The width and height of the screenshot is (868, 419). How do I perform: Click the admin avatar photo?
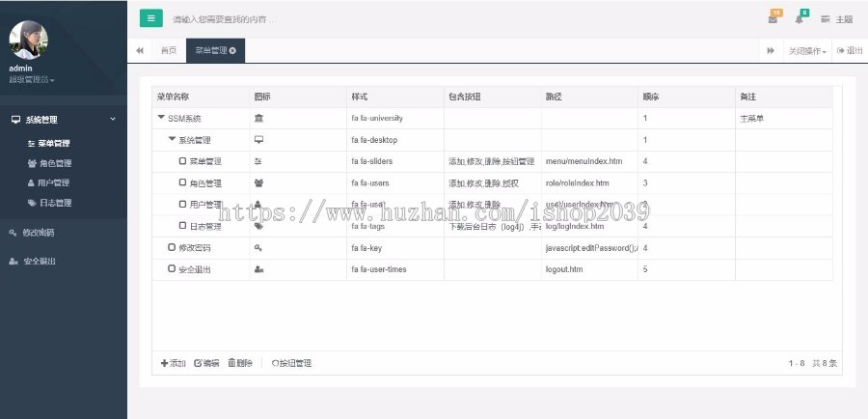[x=28, y=40]
